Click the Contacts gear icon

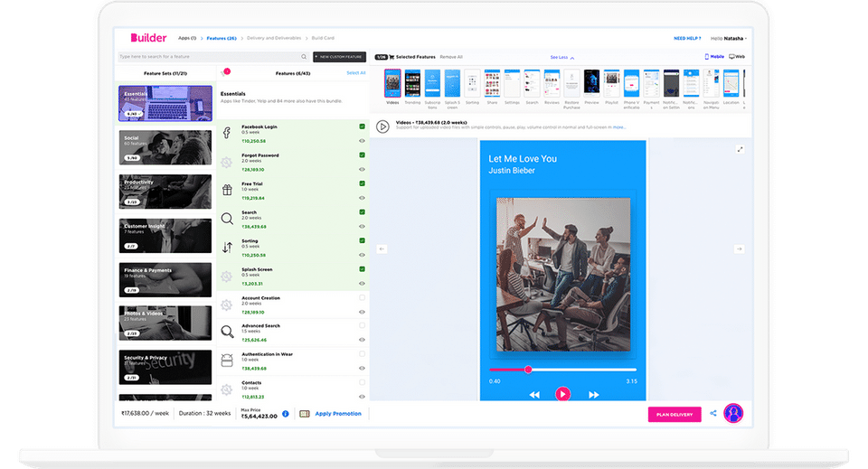point(226,389)
